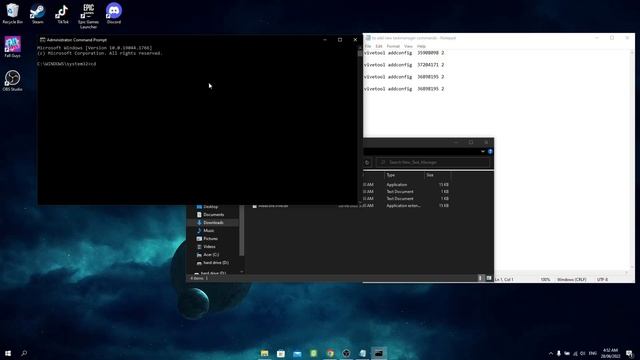Click the File Explorer search box
This screenshot has width=640, height=360.
(x=433, y=162)
